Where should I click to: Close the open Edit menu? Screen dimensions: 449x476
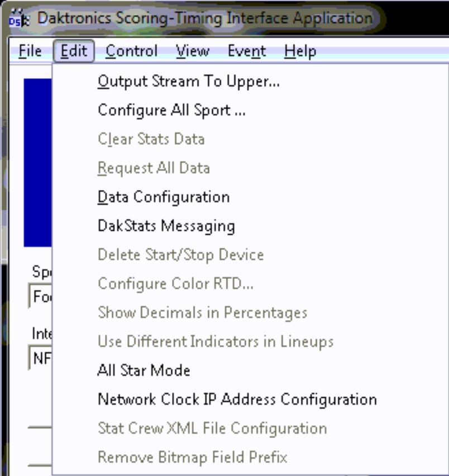[x=74, y=51]
